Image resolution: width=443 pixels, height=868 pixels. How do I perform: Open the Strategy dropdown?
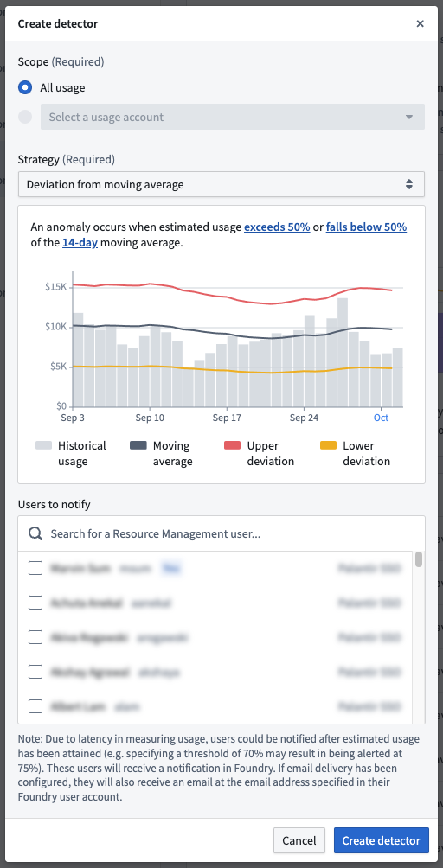pos(221,184)
